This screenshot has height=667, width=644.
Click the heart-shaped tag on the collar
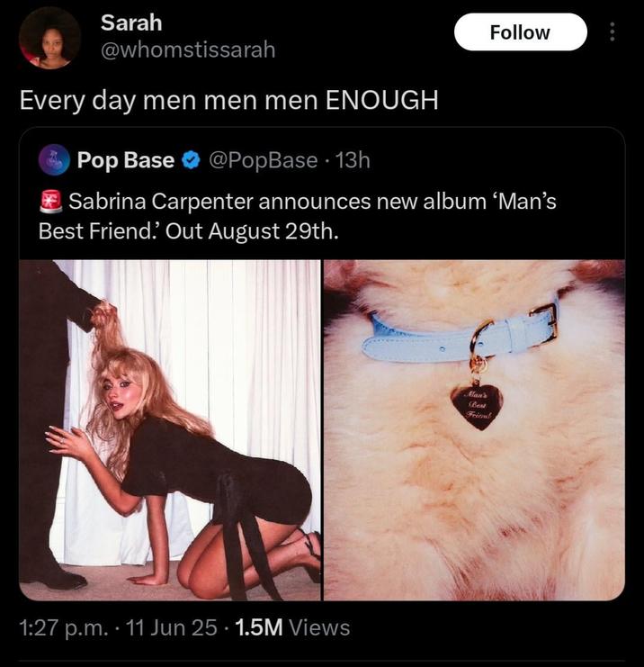(477, 406)
